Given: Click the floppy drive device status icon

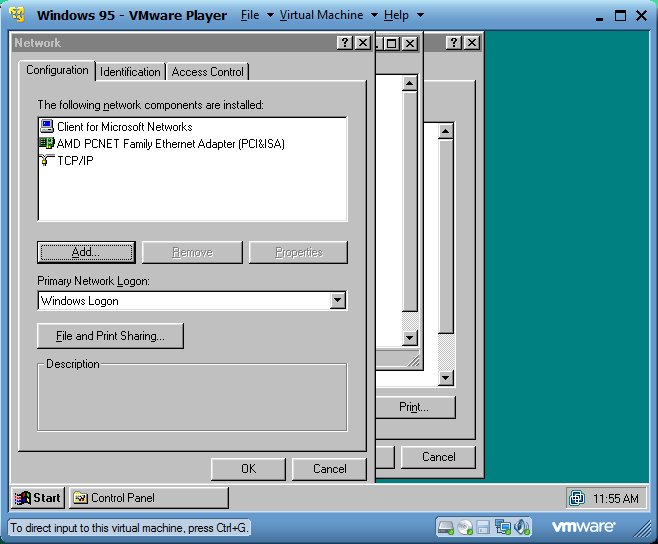Looking at the screenshot, I should [x=483, y=527].
